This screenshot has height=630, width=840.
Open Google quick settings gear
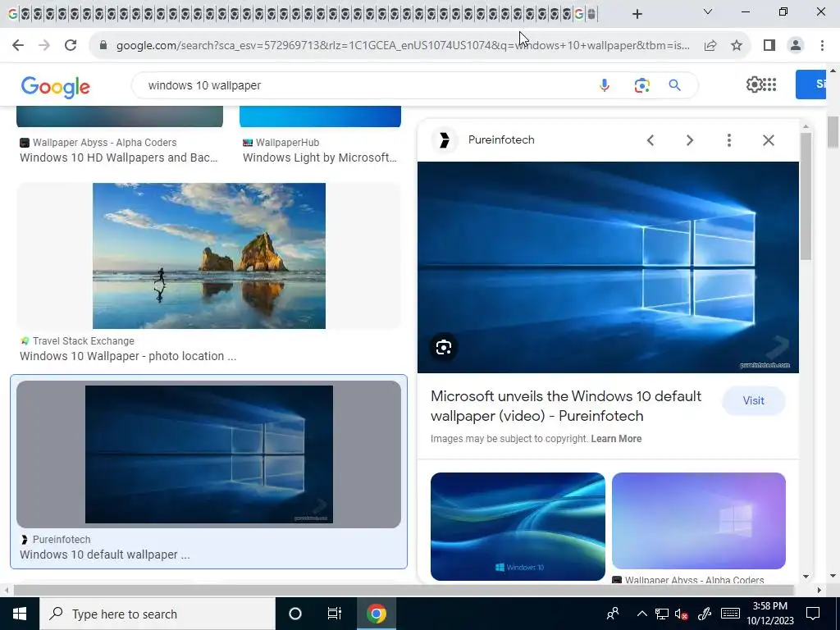(x=754, y=84)
